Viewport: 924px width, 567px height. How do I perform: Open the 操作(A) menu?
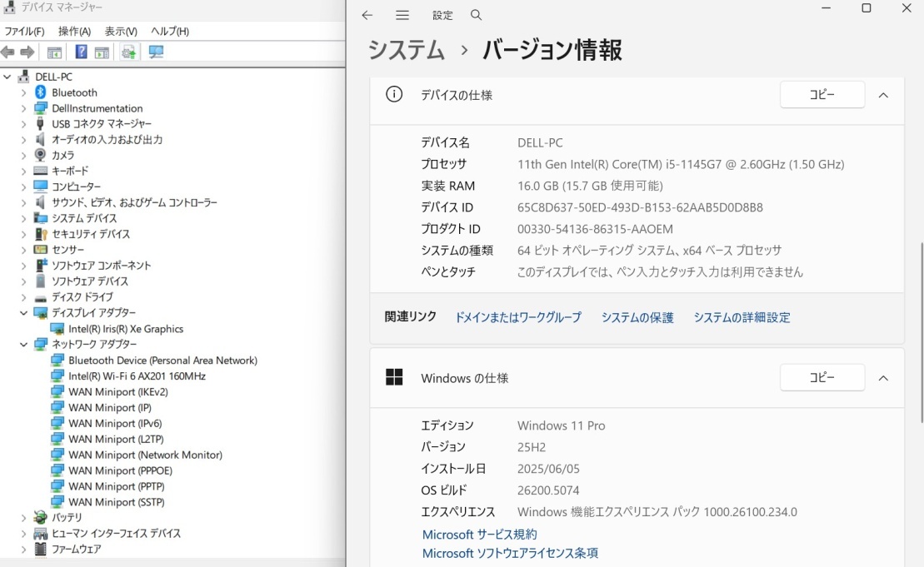[x=74, y=31]
